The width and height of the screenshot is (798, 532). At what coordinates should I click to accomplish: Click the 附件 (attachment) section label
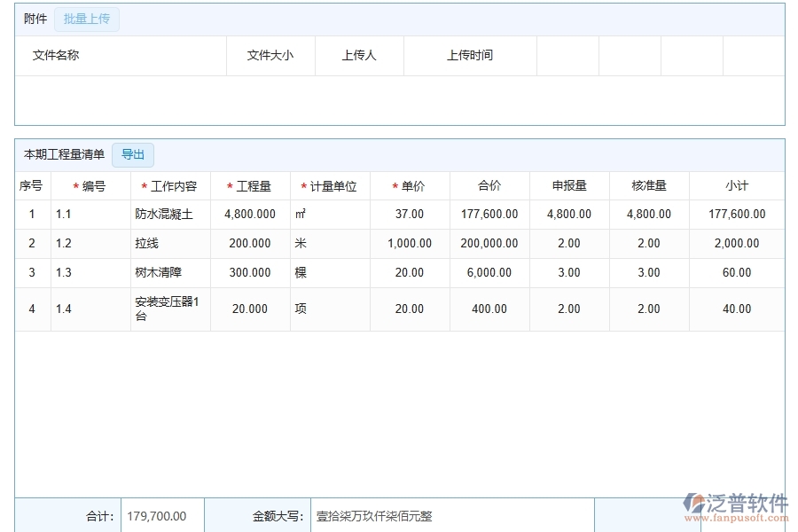click(34, 19)
